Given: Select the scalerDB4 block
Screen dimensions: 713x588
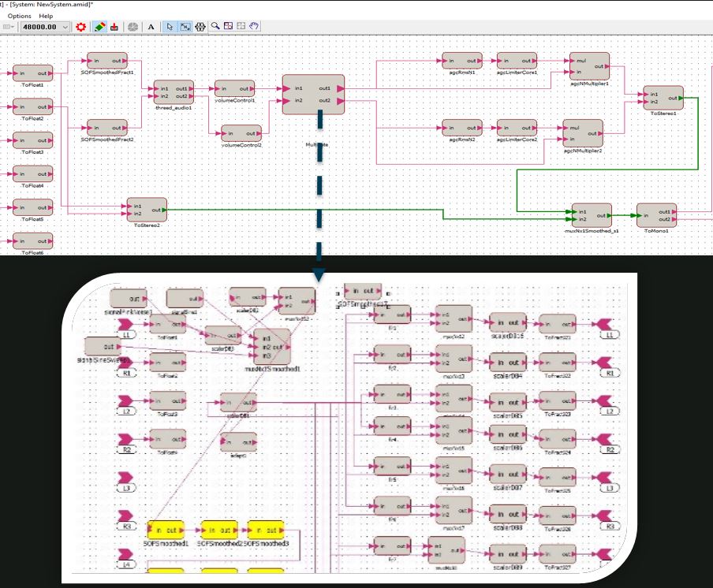Looking at the screenshot, I should click(x=507, y=363).
